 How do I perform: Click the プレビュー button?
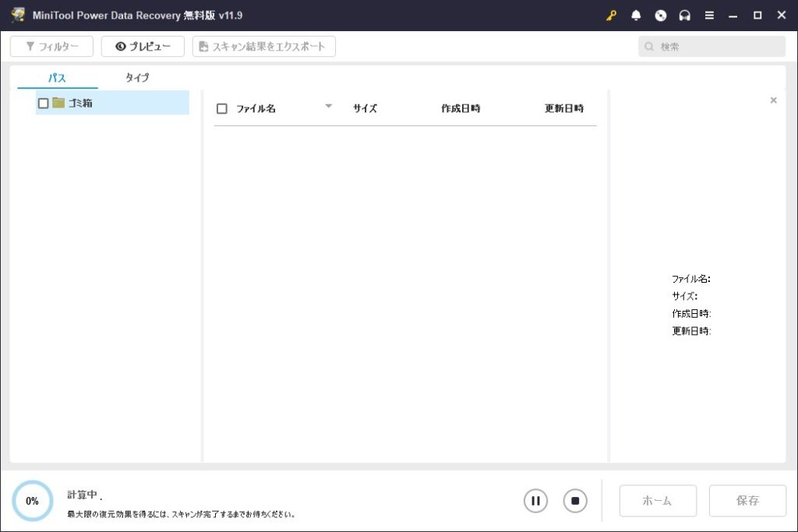[143, 47]
